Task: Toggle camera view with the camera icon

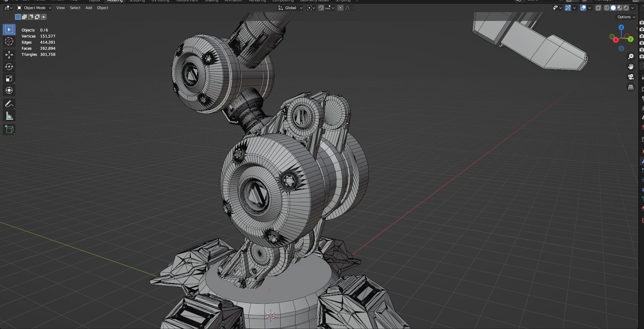Action: 631,77
